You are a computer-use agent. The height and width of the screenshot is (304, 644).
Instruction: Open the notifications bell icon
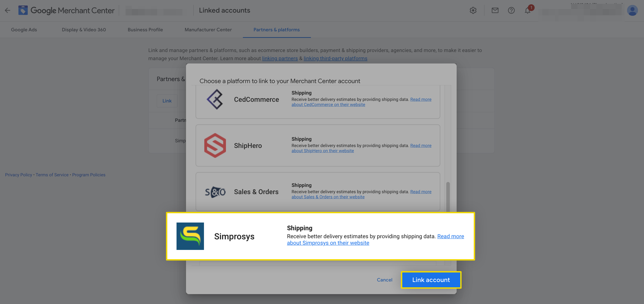[x=527, y=11]
